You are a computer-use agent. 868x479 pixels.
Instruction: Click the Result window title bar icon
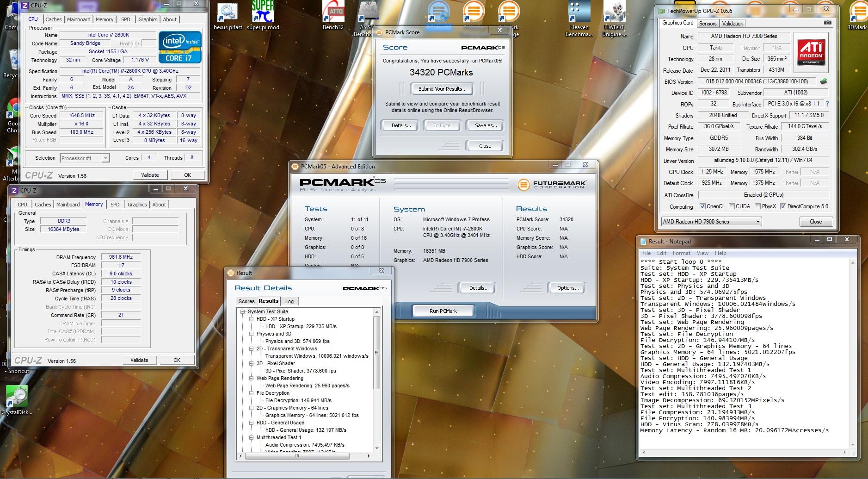pos(231,273)
